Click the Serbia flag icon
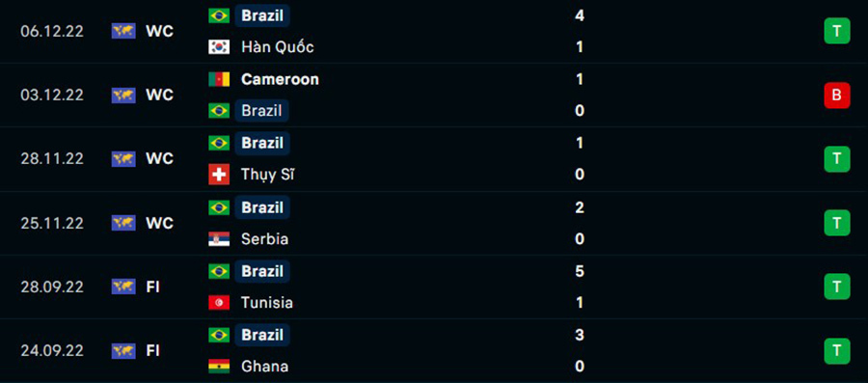The height and width of the screenshot is (383, 868). (x=219, y=239)
